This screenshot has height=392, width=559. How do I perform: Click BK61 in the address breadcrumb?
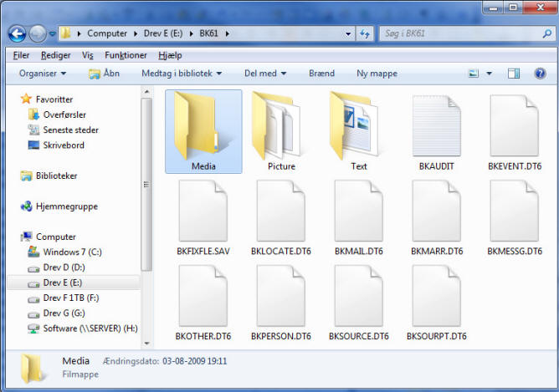tap(208, 33)
